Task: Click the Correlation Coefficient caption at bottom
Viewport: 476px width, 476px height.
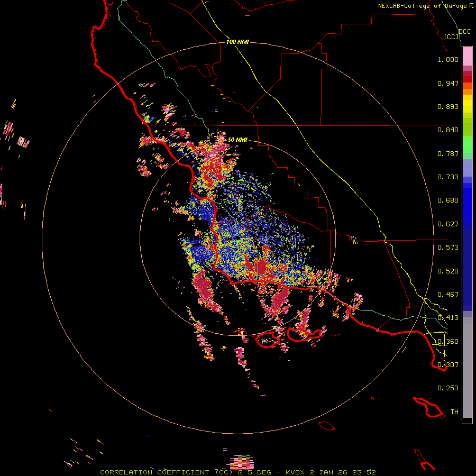Action: [238, 472]
